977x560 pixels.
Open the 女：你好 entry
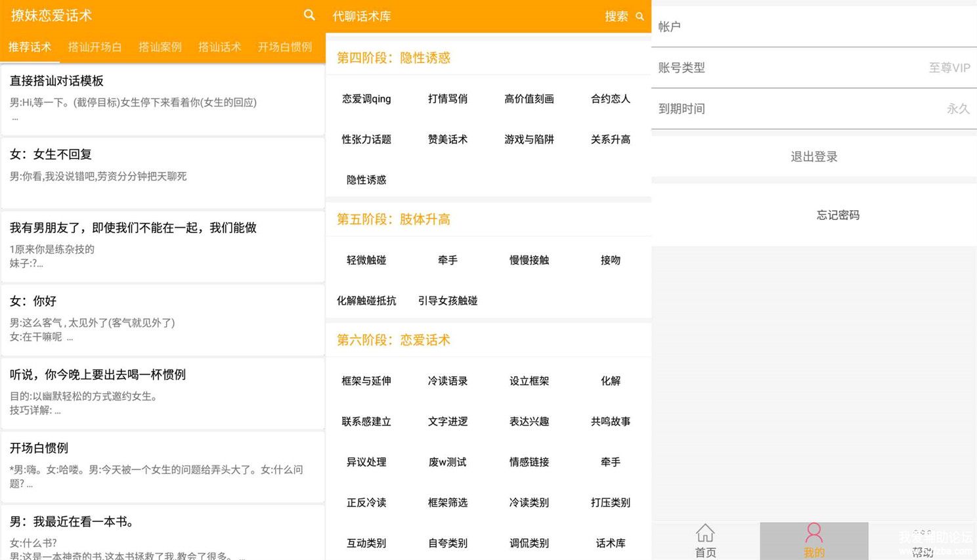[163, 320]
